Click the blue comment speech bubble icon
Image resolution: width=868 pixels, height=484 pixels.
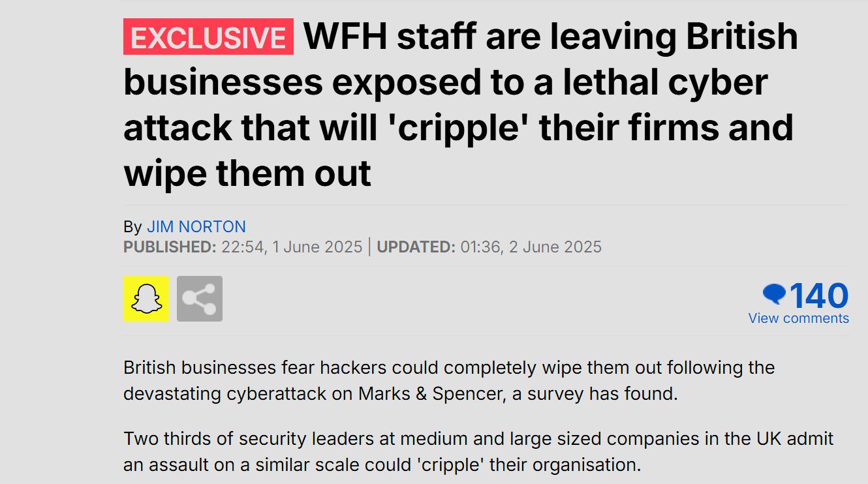tap(775, 295)
